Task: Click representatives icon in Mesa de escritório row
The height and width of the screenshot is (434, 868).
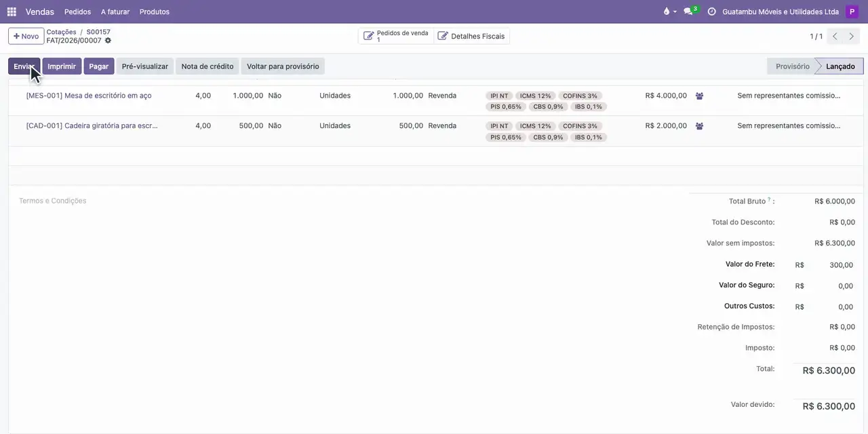Action: (x=700, y=96)
